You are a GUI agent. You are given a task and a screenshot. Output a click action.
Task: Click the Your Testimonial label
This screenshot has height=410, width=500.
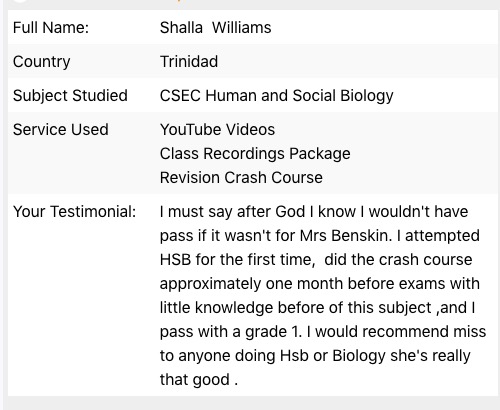(x=74, y=212)
